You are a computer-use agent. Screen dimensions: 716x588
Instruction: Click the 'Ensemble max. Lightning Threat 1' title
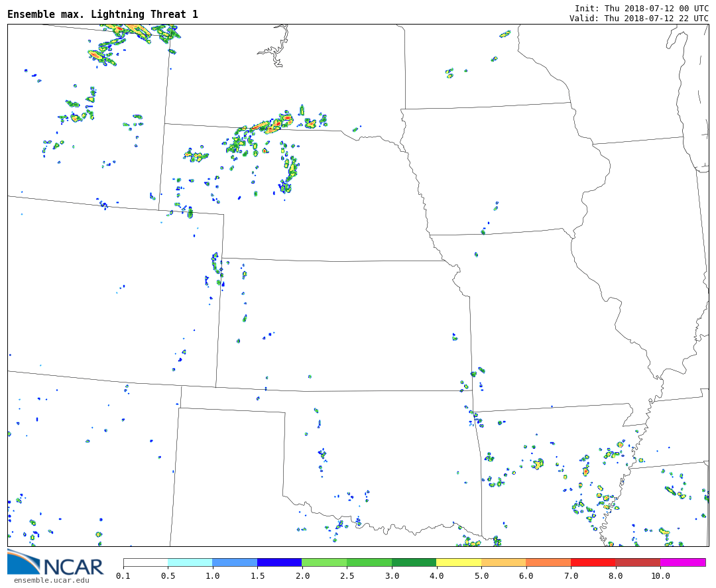pos(103,15)
